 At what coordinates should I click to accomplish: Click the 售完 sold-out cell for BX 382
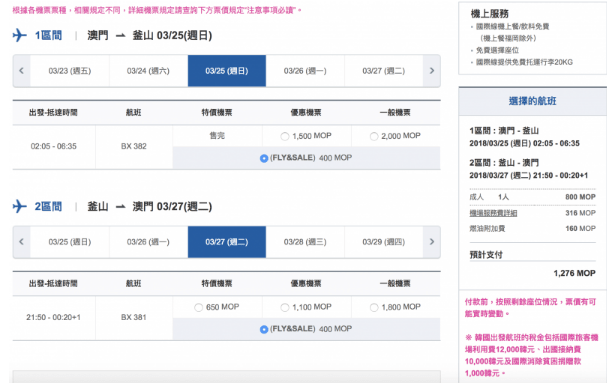pyautogui.click(x=217, y=136)
